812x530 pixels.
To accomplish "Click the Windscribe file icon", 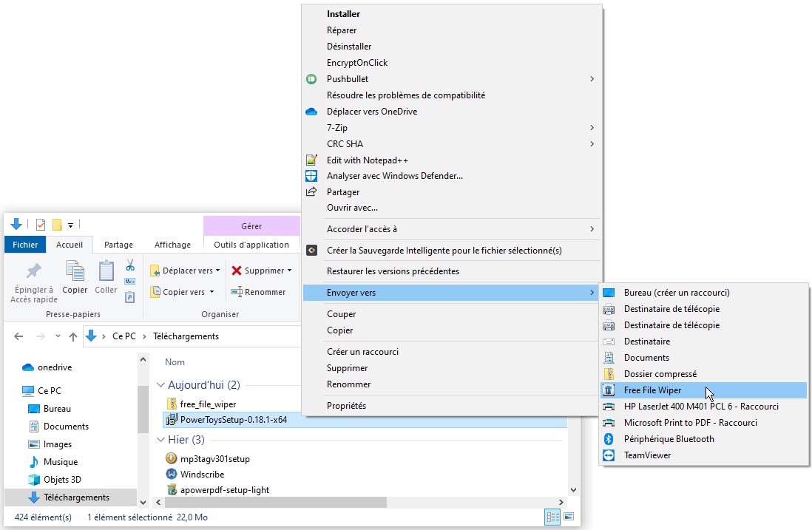I will (x=172, y=475).
